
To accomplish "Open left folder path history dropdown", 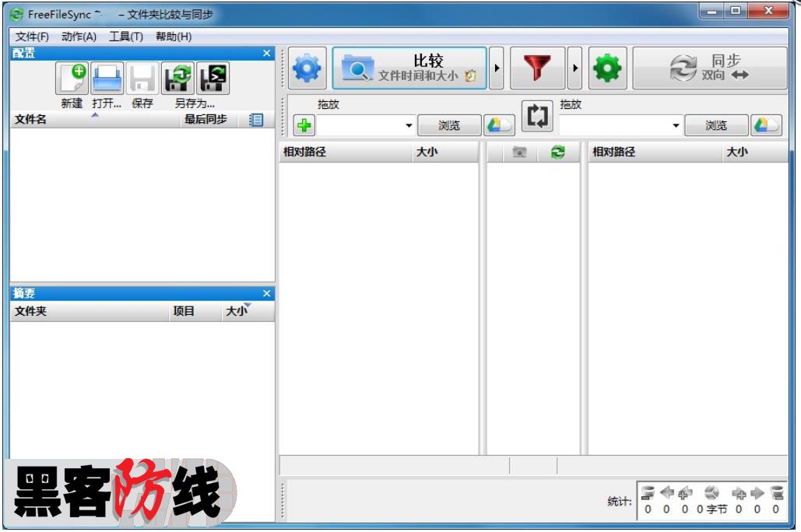I will pyautogui.click(x=409, y=125).
